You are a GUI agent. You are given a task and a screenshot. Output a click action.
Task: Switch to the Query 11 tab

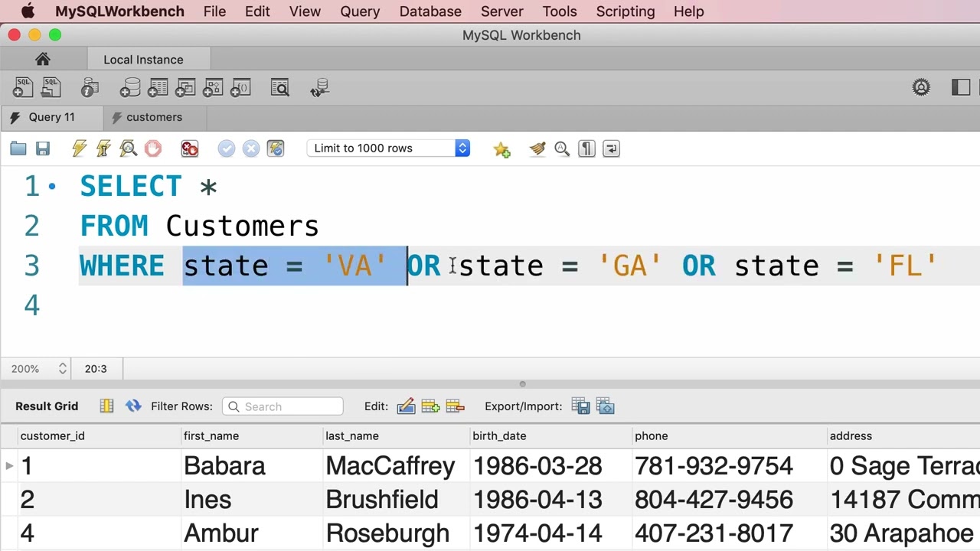pos(51,117)
